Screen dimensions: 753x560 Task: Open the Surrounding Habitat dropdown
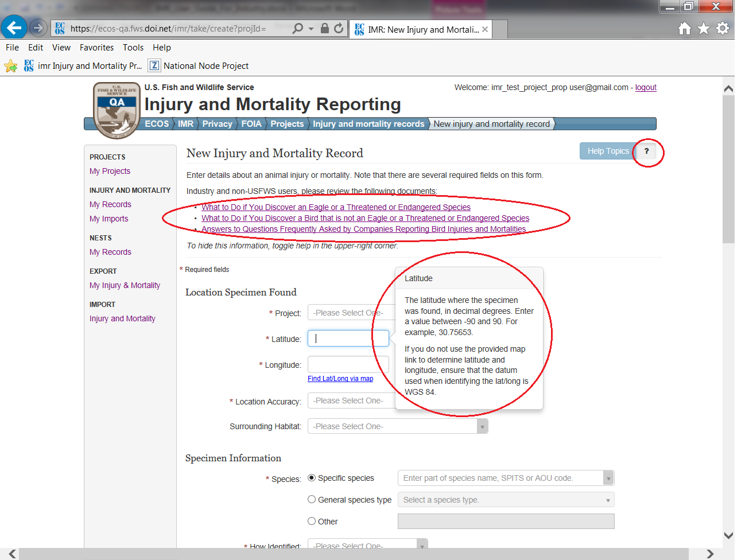point(398,426)
